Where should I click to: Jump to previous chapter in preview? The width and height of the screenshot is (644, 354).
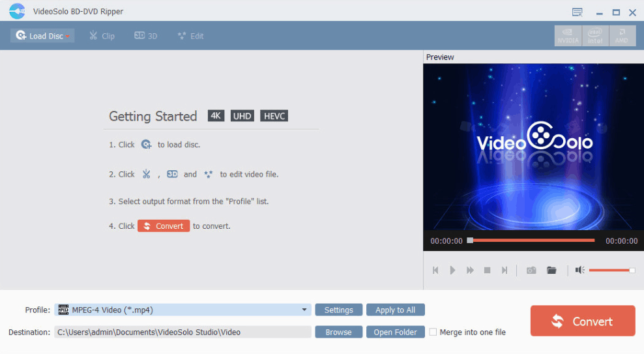click(435, 270)
